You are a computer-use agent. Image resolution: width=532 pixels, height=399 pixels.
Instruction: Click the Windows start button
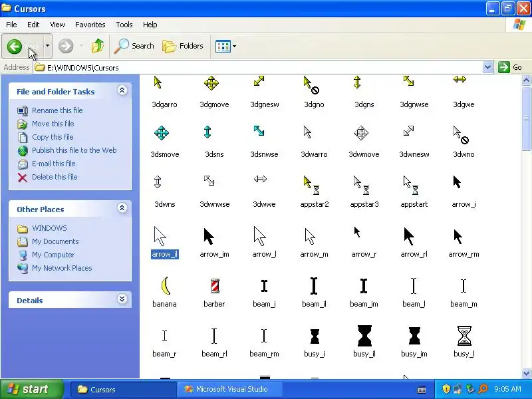[x=32, y=389]
